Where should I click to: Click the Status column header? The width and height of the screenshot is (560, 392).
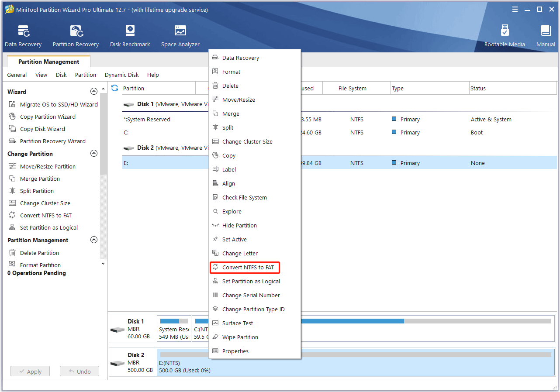click(513, 88)
